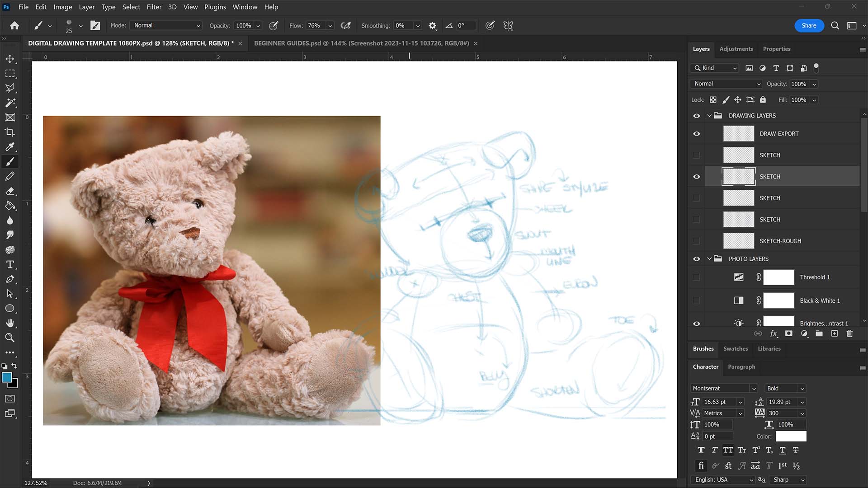Open the Filter menu
This screenshot has height=488, width=868.
pyautogui.click(x=154, y=7)
